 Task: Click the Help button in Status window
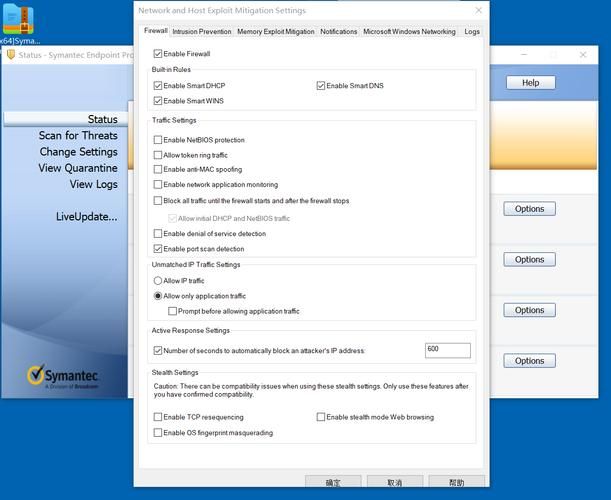(531, 83)
